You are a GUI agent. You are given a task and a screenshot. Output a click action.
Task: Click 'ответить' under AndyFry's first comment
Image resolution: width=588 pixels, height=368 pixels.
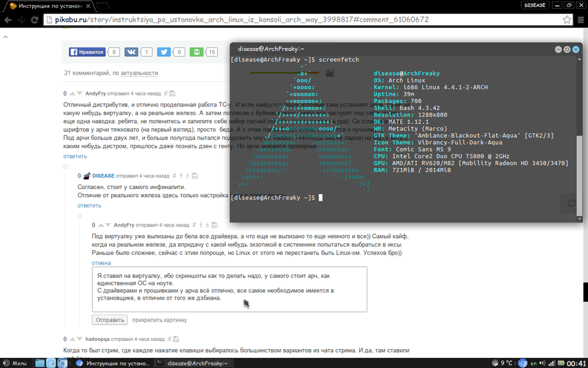75,157
